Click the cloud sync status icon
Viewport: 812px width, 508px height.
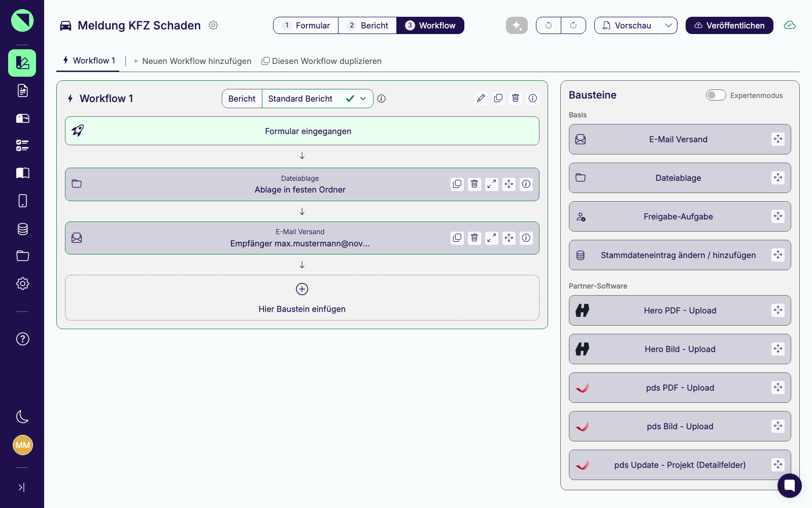(x=790, y=25)
